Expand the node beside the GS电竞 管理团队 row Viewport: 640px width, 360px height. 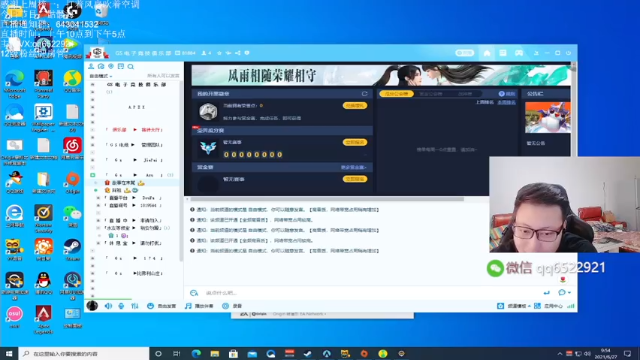tap(93, 145)
